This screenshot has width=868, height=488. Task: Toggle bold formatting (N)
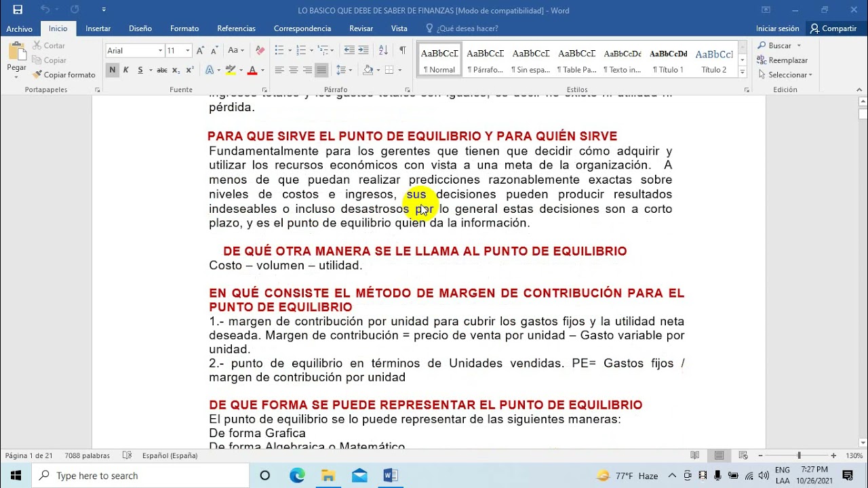point(112,70)
